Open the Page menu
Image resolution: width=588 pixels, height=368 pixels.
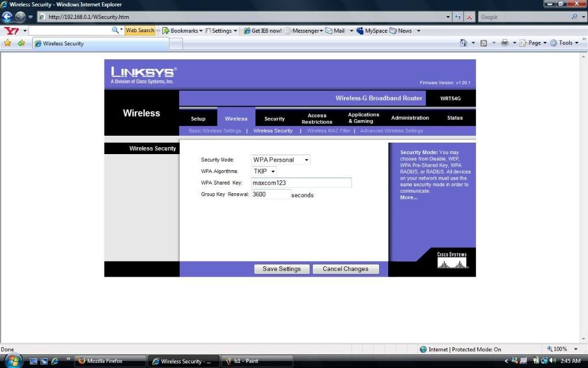click(533, 43)
